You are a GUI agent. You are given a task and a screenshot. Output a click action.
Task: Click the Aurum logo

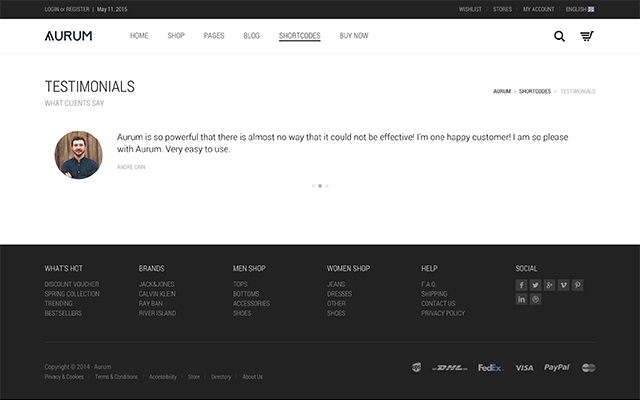68,36
